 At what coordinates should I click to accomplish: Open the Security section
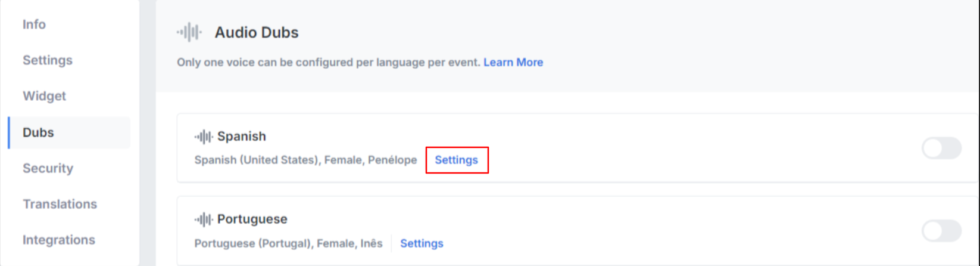click(x=48, y=168)
